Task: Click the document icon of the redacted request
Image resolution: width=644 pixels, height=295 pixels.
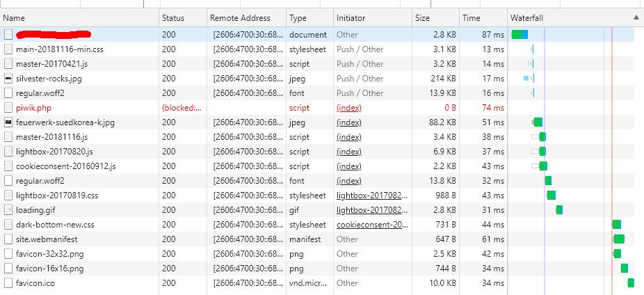Action: pos(8,35)
